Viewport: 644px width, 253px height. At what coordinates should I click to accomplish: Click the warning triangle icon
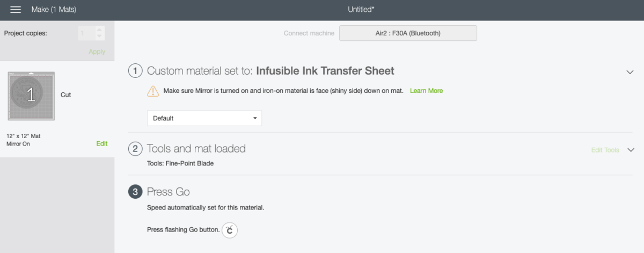(x=153, y=91)
